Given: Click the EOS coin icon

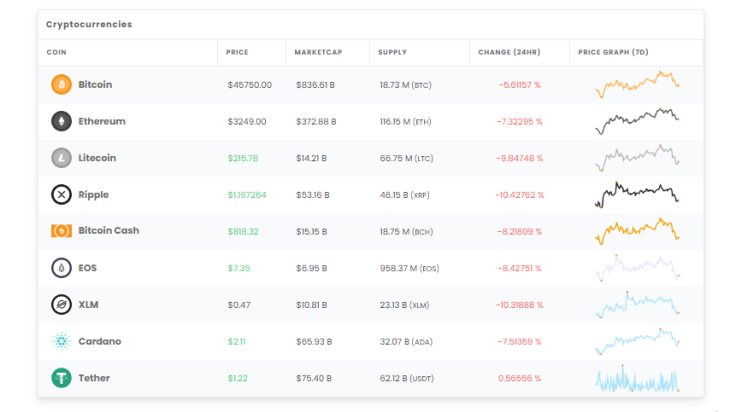Looking at the screenshot, I should (x=61, y=268).
